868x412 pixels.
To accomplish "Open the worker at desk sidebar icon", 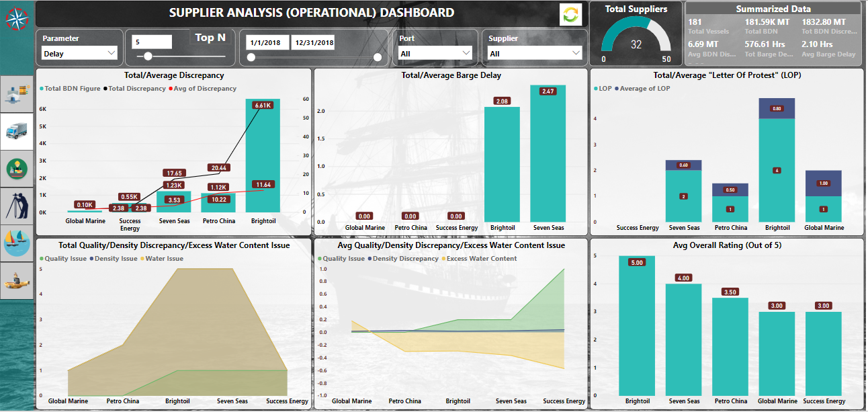I will [17, 168].
